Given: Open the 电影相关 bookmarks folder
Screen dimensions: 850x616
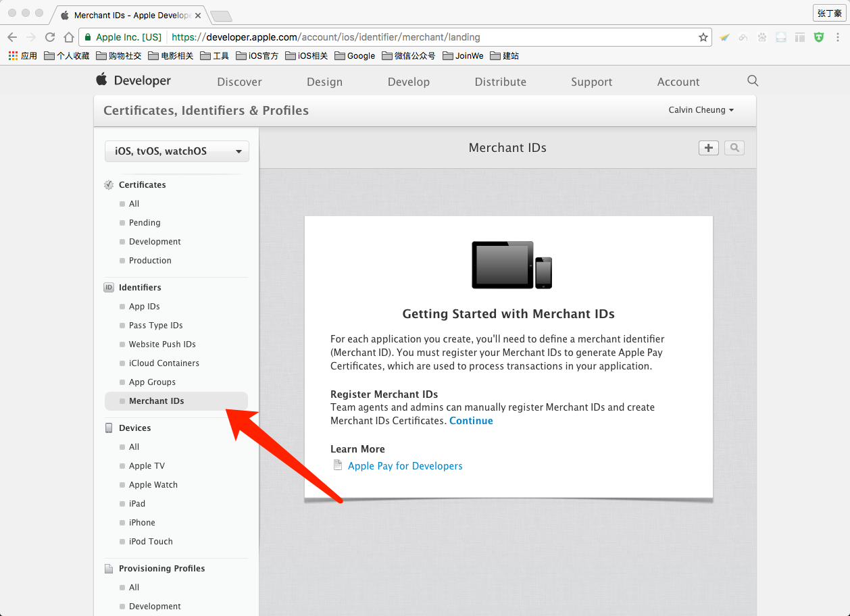Looking at the screenshot, I should point(171,56).
